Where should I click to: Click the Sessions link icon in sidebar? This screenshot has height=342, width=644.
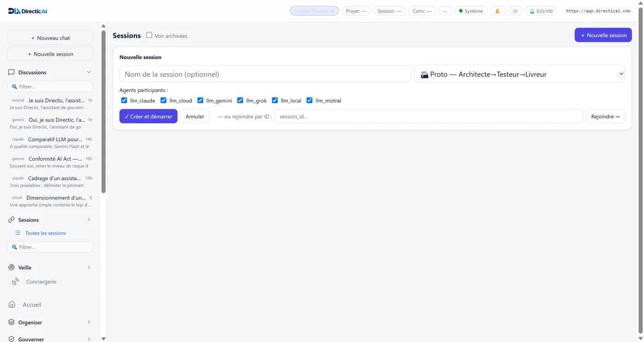(x=11, y=220)
